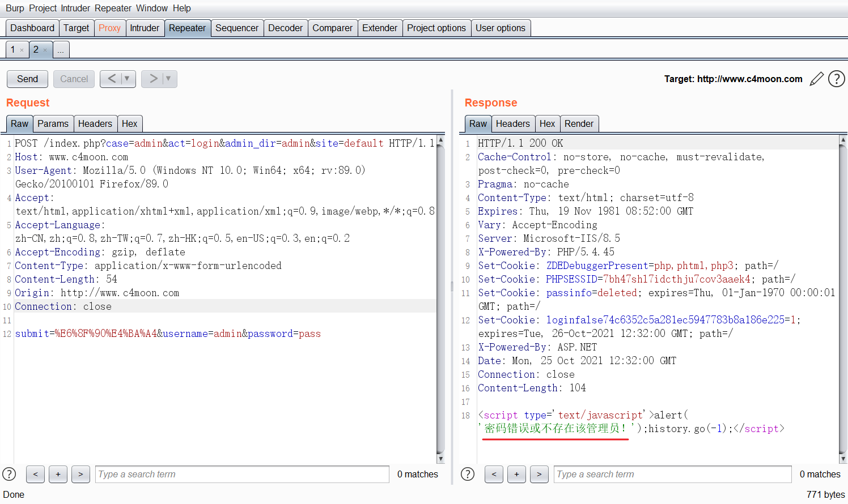Viewport: 848px width, 504px height.
Task: Open the Repeater menu
Action: (113, 8)
